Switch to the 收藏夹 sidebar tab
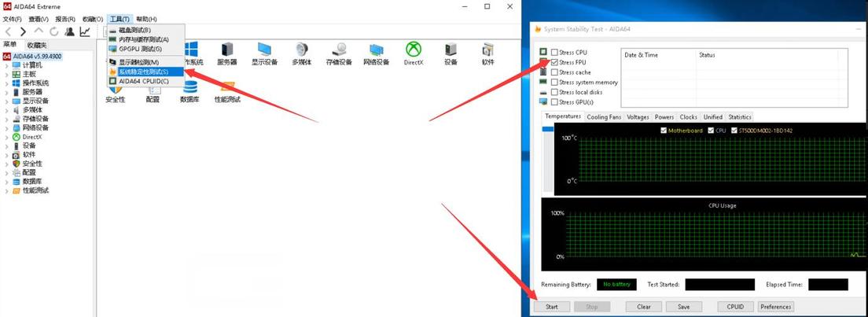The width and height of the screenshot is (868, 317). tap(36, 45)
